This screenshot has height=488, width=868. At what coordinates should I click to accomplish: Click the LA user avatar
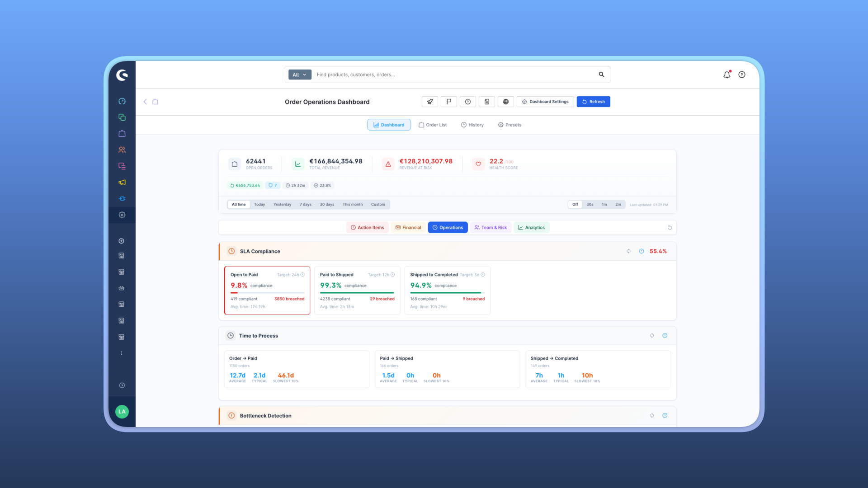122,412
